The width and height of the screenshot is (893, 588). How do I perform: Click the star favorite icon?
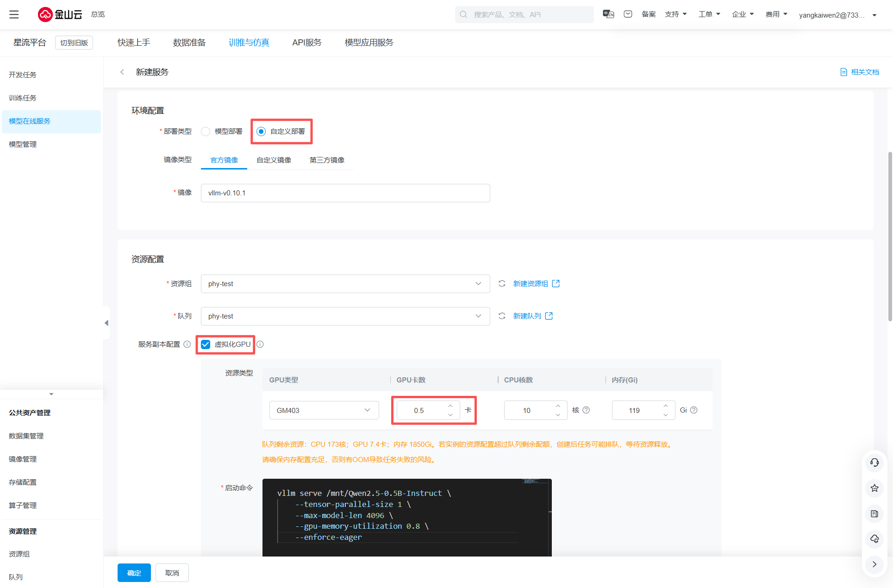point(874,488)
